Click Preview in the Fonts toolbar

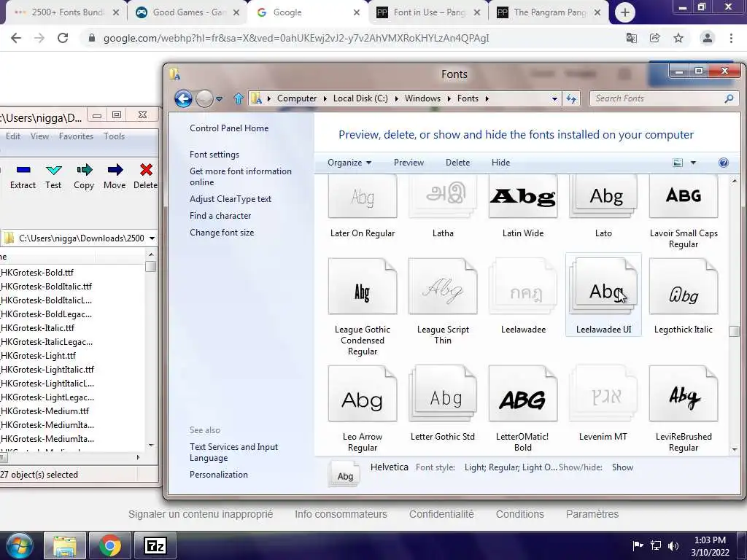coord(409,163)
